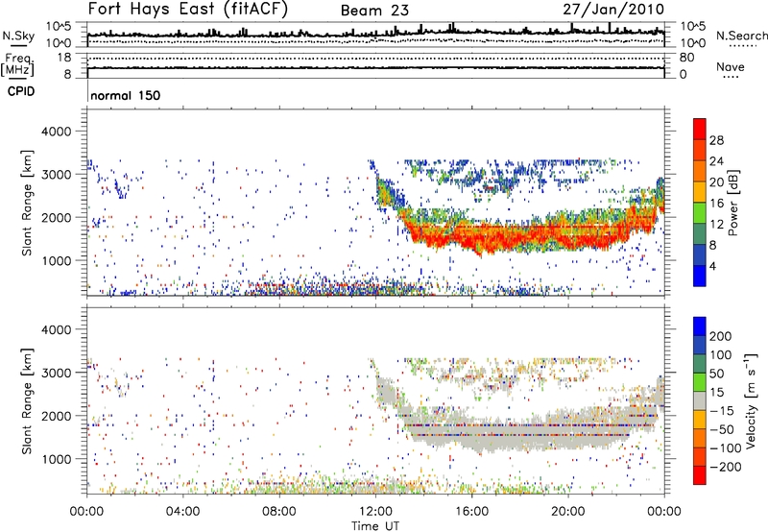Click the red bottom of the Velocity color bar
The width and height of the screenshot is (768, 532).
700,475
